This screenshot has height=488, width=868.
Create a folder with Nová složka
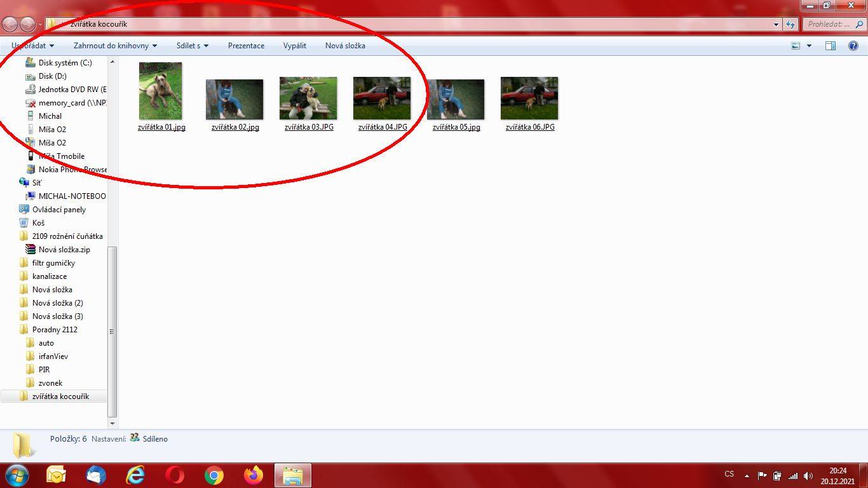click(x=345, y=46)
